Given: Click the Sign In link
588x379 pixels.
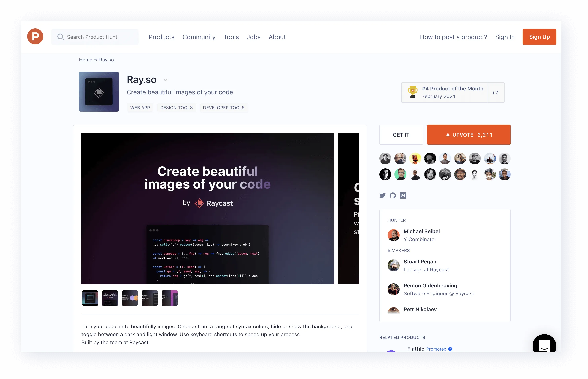Looking at the screenshot, I should (505, 37).
